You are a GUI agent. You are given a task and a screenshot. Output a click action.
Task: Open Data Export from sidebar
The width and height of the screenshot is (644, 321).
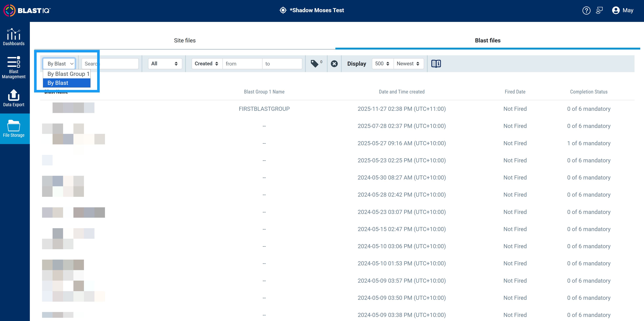click(14, 98)
